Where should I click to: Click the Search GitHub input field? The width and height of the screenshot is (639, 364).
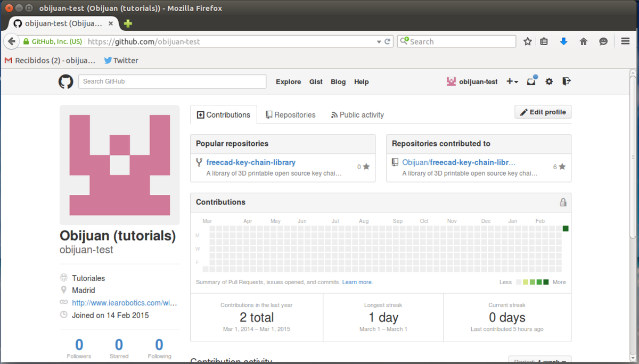tap(172, 81)
